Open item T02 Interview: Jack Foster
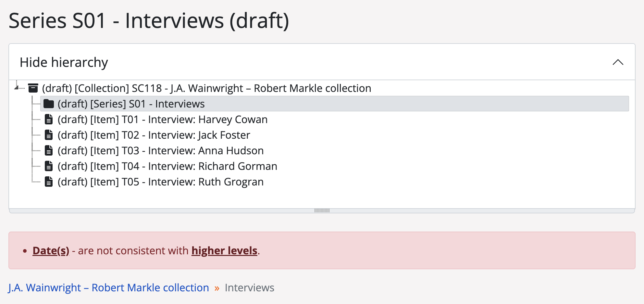This screenshot has height=304, width=644. (x=154, y=135)
